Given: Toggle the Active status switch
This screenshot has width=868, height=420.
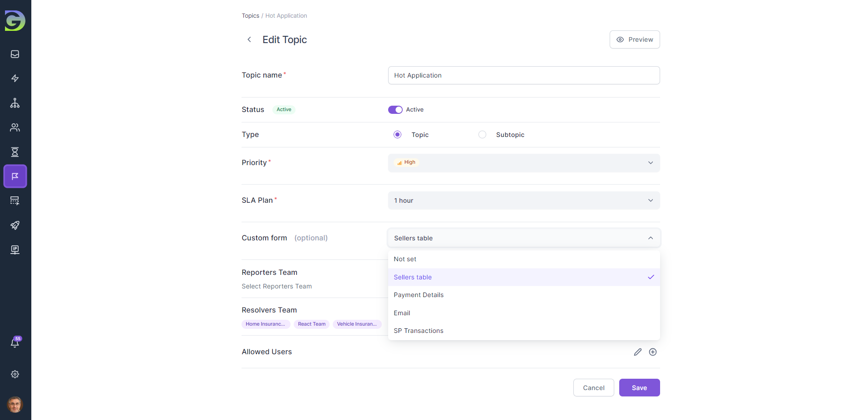Looking at the screenshot, I should pyautogui.click(x=395, y=110).
